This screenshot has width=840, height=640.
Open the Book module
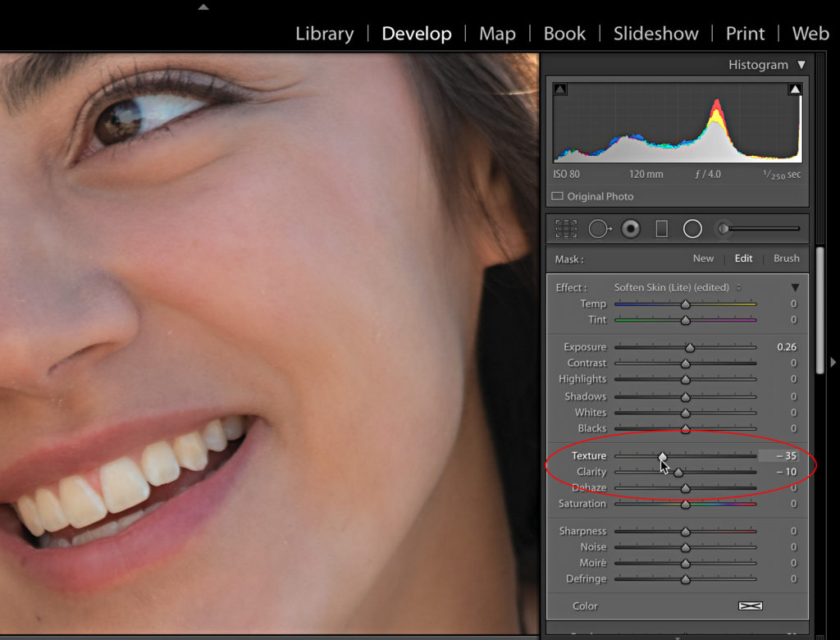click(564, 34)
